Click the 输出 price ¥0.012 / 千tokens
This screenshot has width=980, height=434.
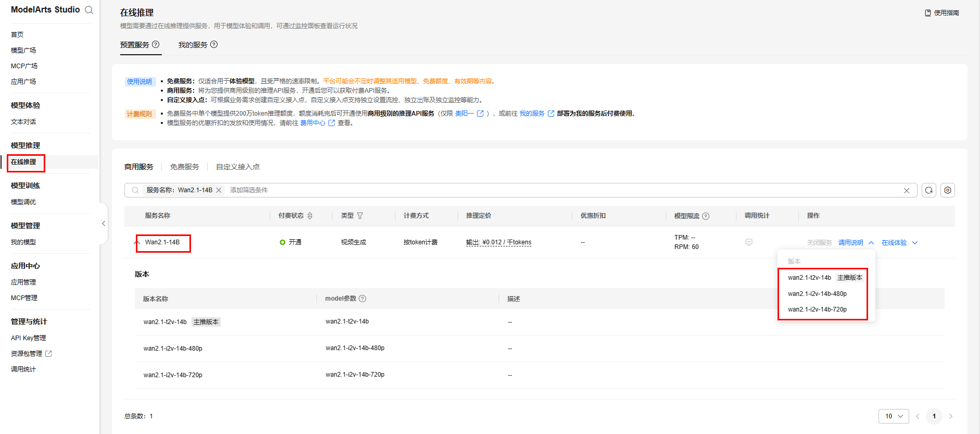499,242
